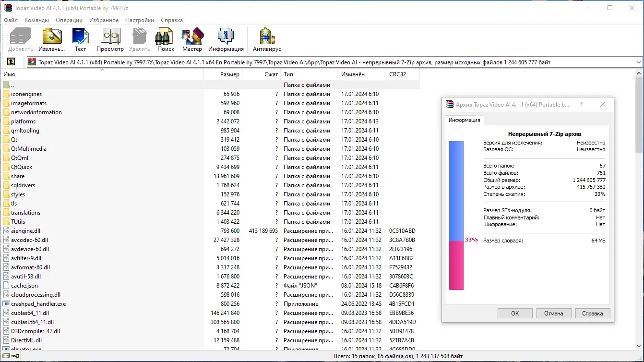Open the Файл menu
This screenshot has height=362, width=644.
click(x=10, y=20)
